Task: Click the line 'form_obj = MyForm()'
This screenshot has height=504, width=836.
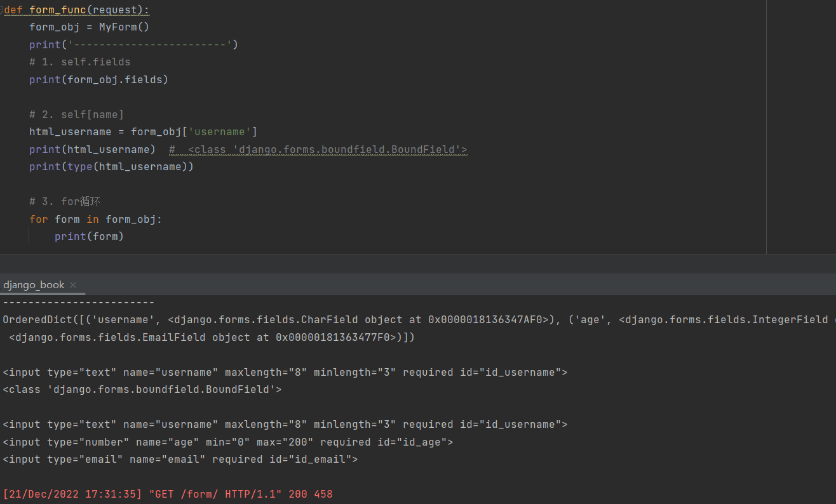Action: coord(89,27)
